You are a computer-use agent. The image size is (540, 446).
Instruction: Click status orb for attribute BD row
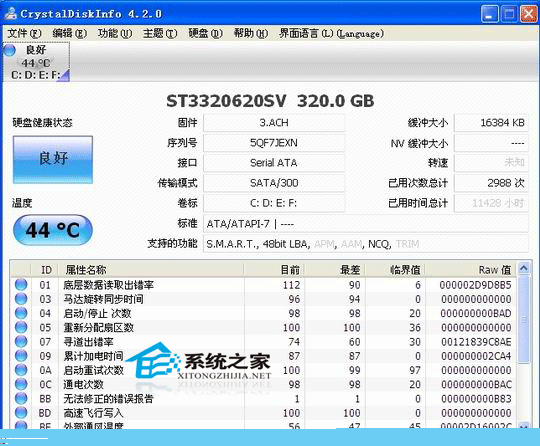[x=21, y=413]
